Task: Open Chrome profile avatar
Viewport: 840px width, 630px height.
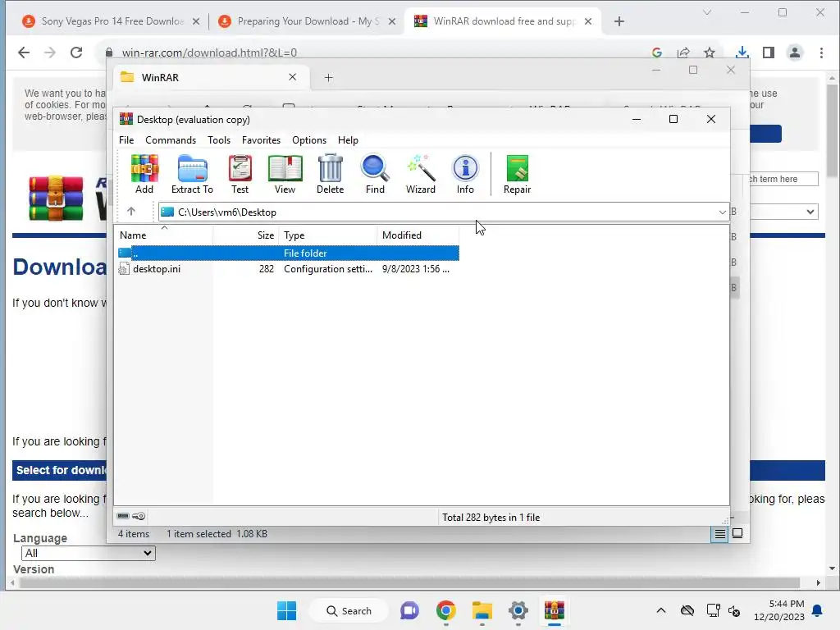Action: coord(795,52)
